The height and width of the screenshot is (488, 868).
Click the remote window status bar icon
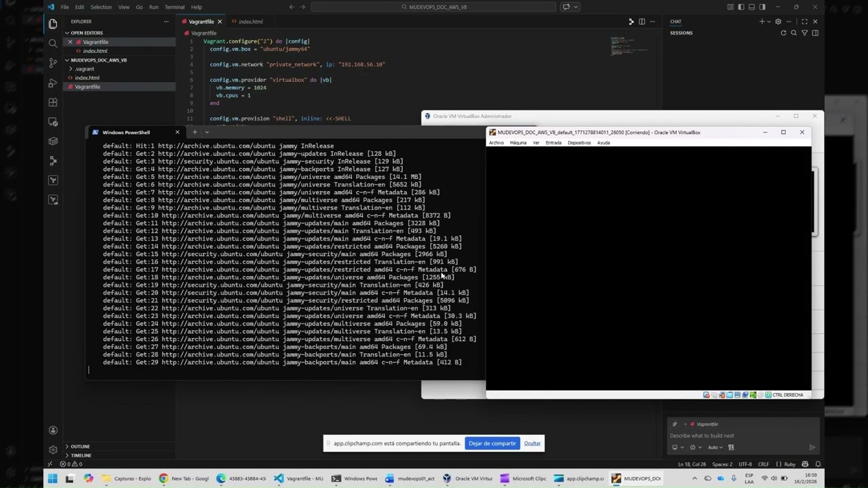pyautogui.click(x=50, y=464)
